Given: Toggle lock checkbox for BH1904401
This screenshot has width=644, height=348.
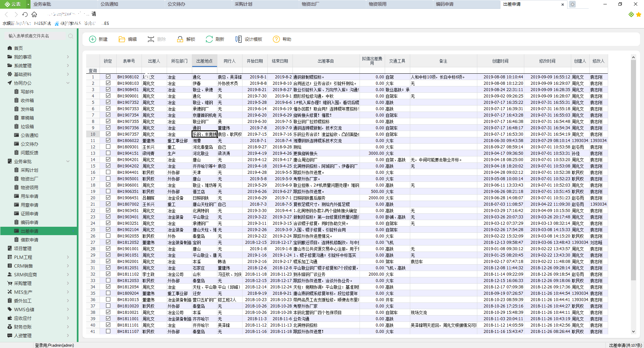Looking at the screenshot, I should [108, 172].
